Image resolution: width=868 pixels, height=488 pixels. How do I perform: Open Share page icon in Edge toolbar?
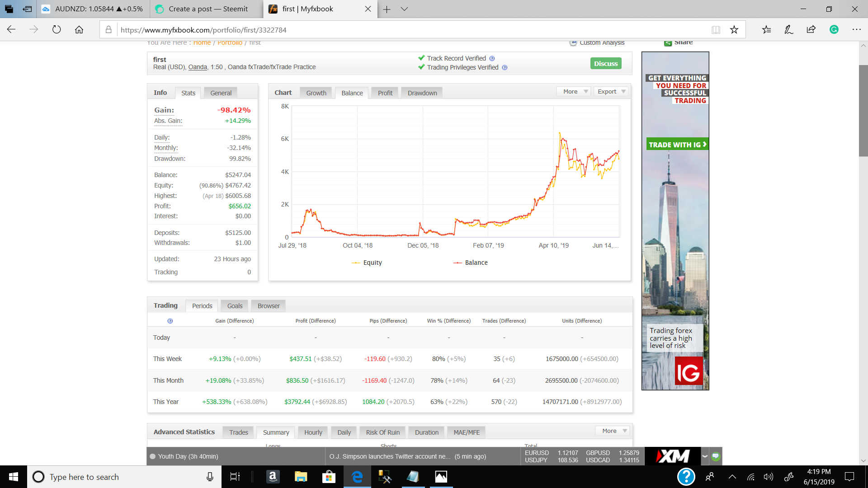coord(811,30)
